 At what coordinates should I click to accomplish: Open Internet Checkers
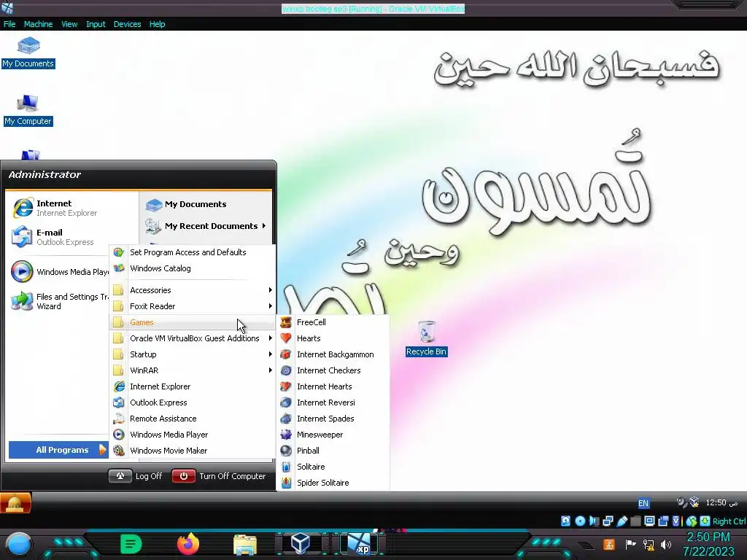333,370
